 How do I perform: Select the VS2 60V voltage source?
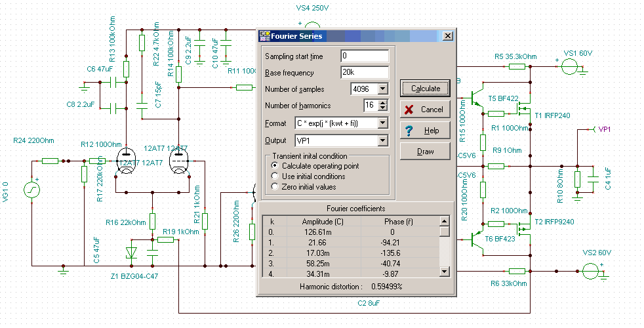[590, 272]
